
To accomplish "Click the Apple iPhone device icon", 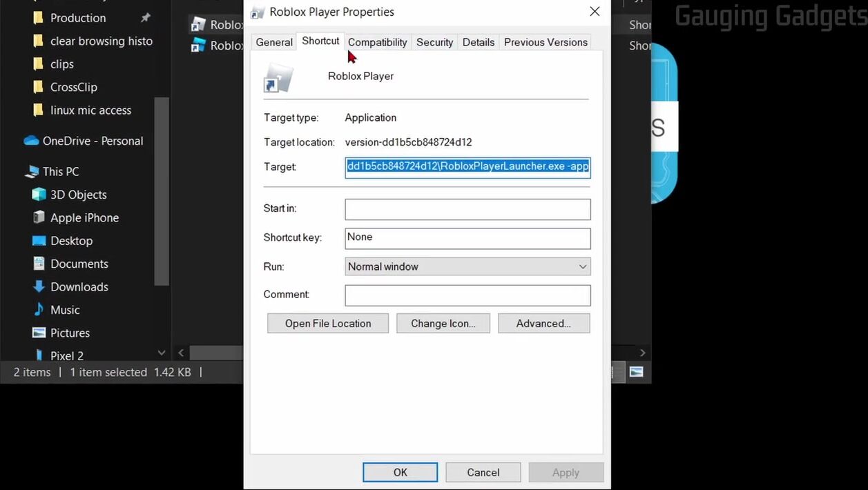I will 39,217.
